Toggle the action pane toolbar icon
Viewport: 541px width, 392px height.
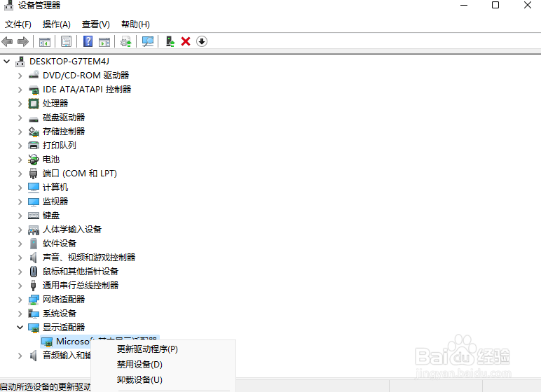pos(104,42)
